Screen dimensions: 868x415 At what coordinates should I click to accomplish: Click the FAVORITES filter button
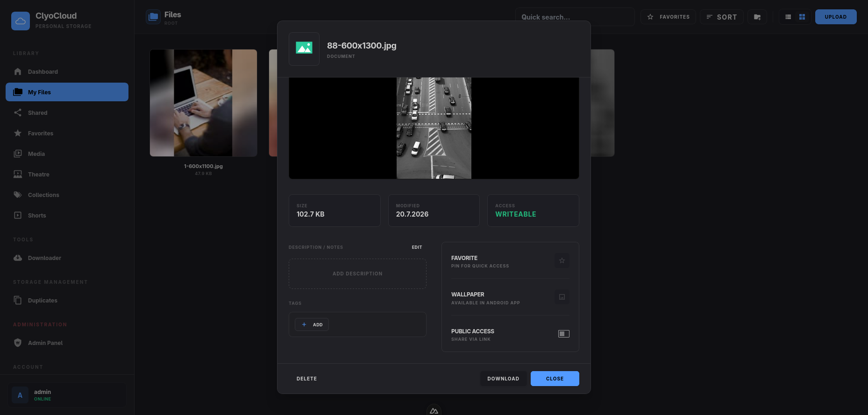pyautogui.click(x=668, y=17)
